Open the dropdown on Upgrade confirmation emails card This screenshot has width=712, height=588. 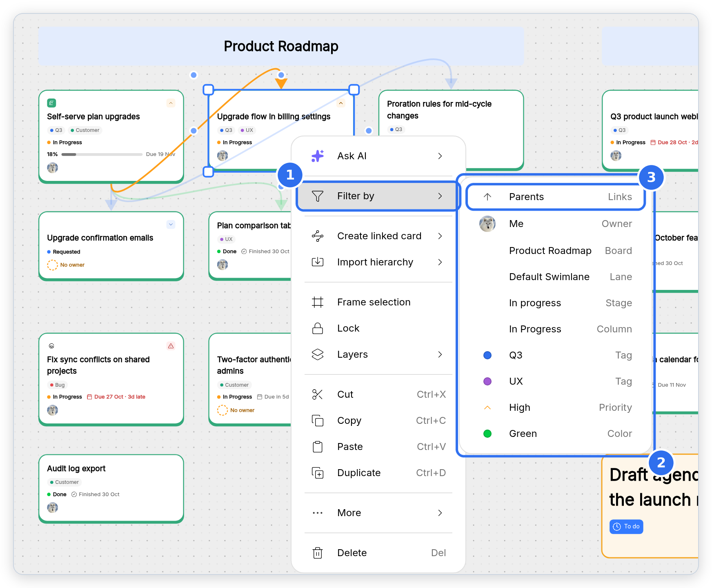(x=171, y=225)
